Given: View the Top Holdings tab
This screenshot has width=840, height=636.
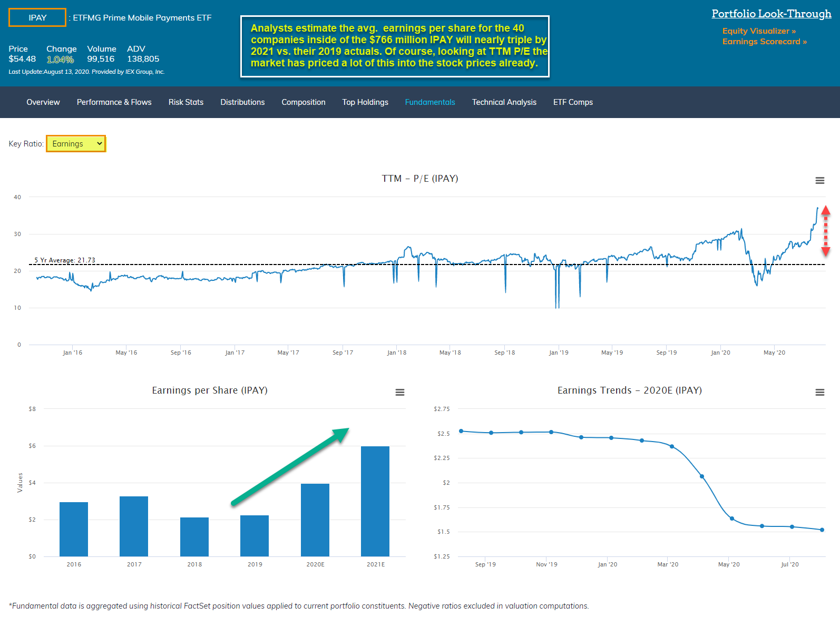Looking at the screenshot, I should pos(365,102).
